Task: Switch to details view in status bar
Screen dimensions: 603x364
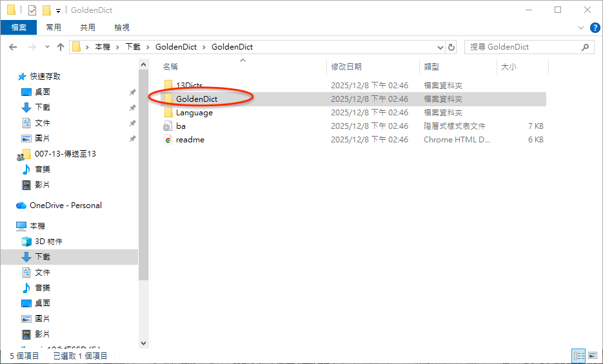Action: tap(579, 356)
